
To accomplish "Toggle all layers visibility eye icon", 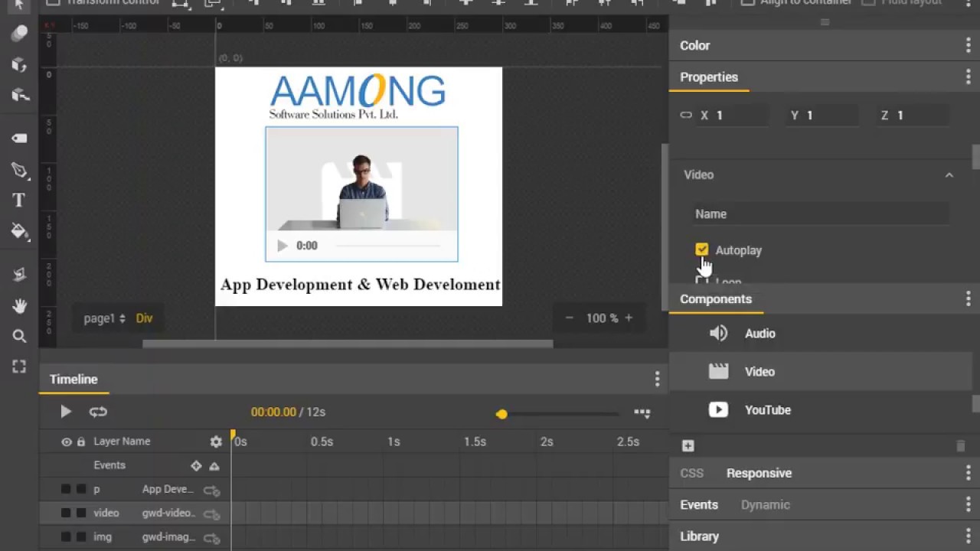I will coord(67,442).
